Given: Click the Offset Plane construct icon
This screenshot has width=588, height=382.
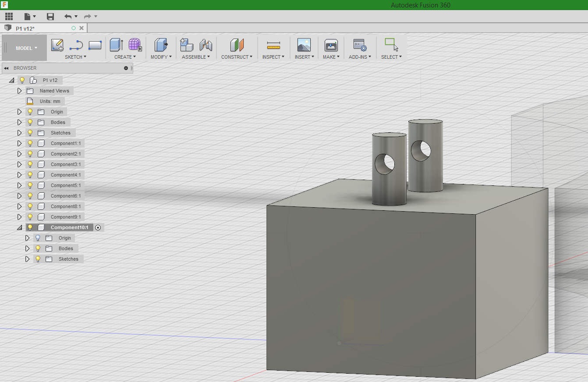Looking at the screenshot, I should (x=237, y=45).
